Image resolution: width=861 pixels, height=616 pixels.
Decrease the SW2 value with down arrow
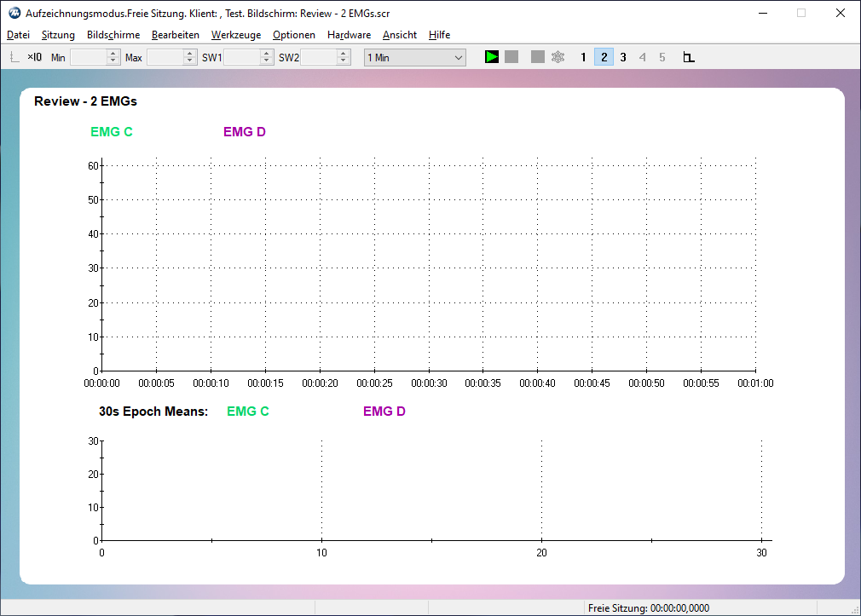pyautogui.click(x=344, y=61)
